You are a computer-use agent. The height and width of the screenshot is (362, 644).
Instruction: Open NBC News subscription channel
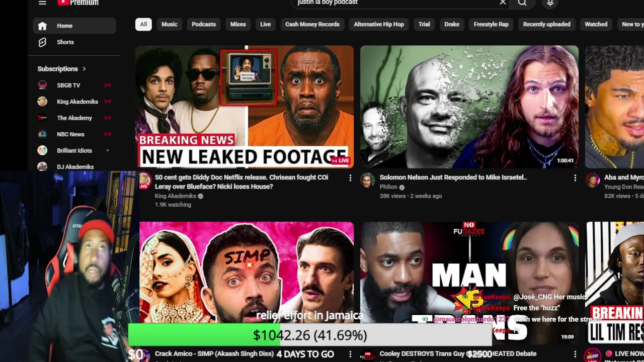point(74,134)
